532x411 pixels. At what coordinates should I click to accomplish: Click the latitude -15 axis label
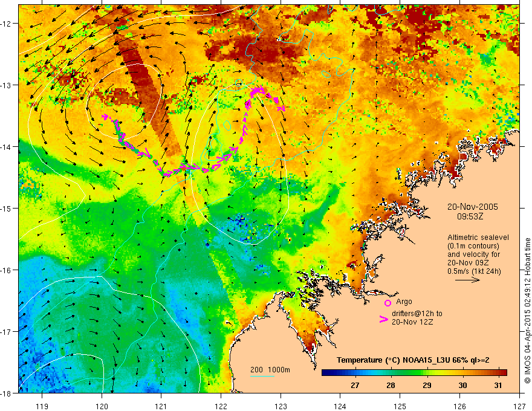pos(6,209)
